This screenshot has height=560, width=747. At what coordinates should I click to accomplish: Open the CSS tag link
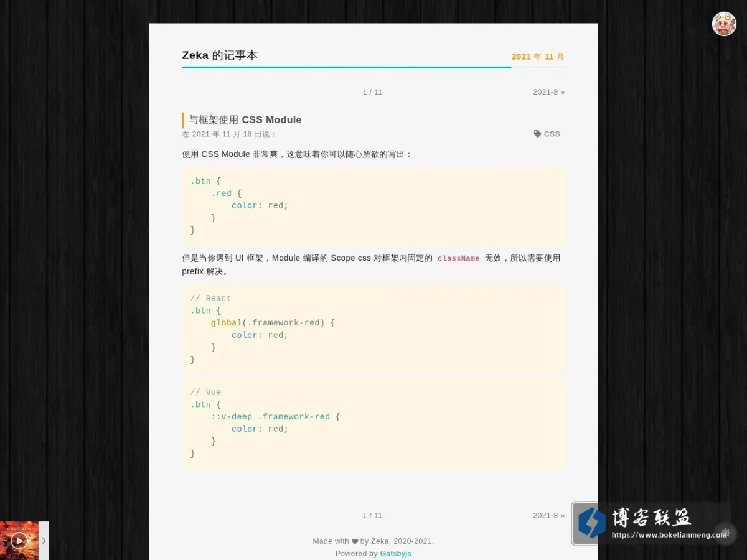click(x=552, y=134)
